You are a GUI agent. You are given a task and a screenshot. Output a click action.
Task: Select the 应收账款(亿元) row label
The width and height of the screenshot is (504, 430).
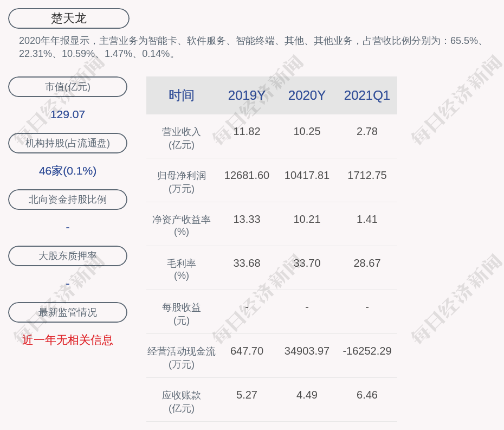tap(181, 402)
